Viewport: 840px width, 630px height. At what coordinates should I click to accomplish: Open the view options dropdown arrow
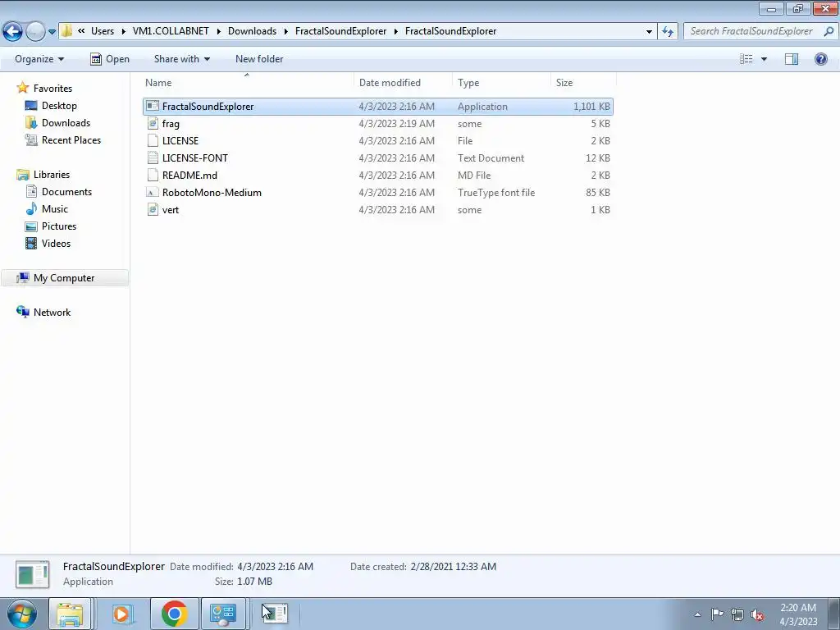[764, 59]
